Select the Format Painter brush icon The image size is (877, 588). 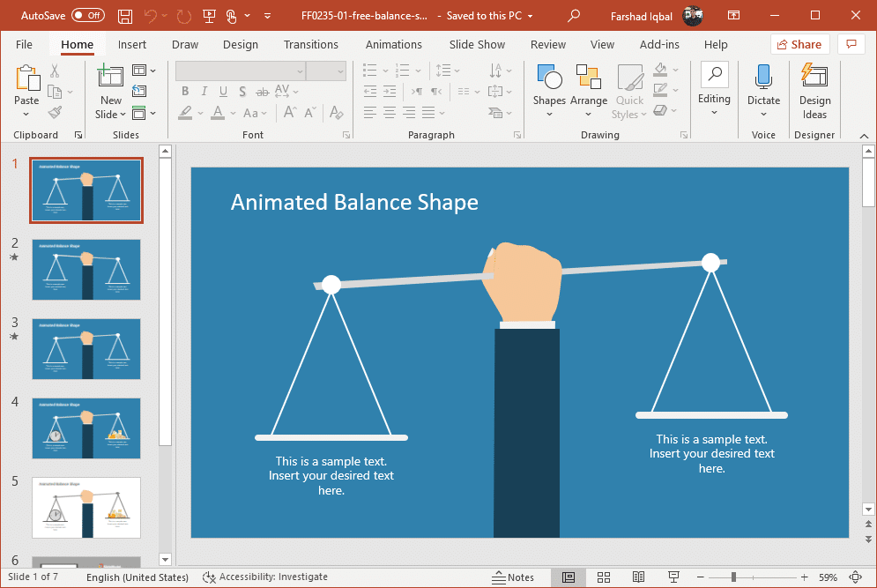(55, 113)
